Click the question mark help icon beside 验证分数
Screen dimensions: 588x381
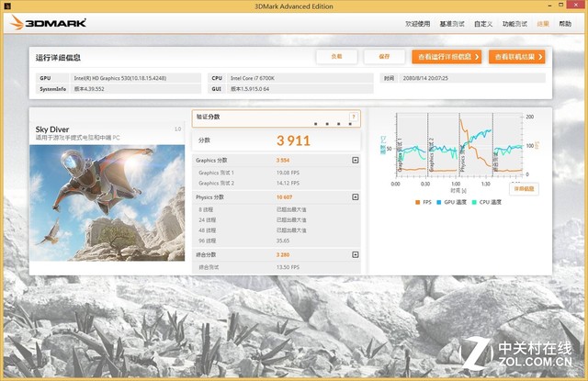coord(353,118)
